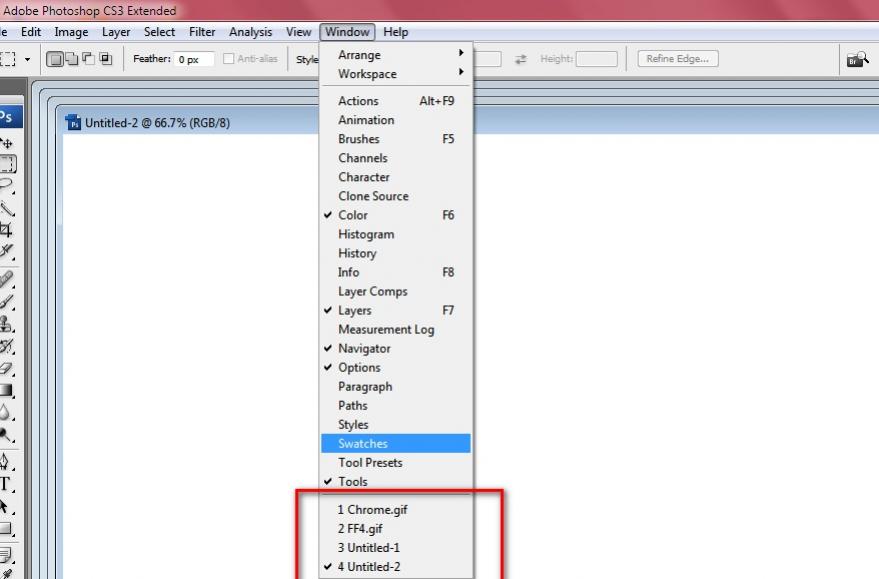Uncheck the Color panel in Window menu
This screenshot has height=579, width=879.
[396, 215]
